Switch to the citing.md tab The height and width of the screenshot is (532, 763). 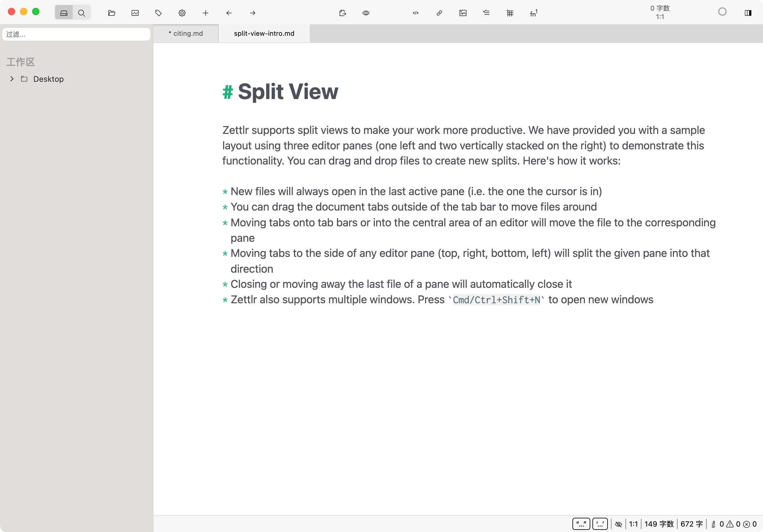coord(186,34)
